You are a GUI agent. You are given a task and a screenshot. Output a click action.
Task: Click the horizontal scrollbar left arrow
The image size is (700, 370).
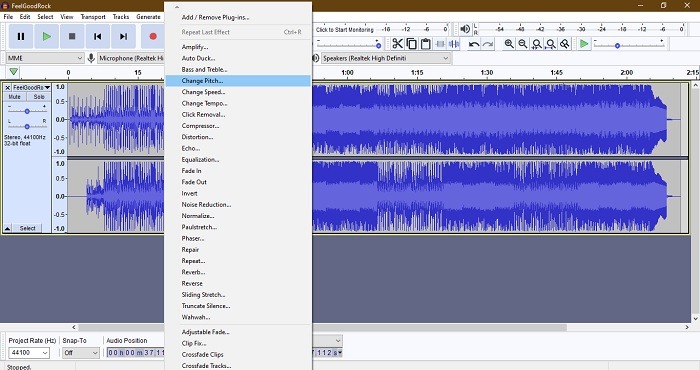74,327
